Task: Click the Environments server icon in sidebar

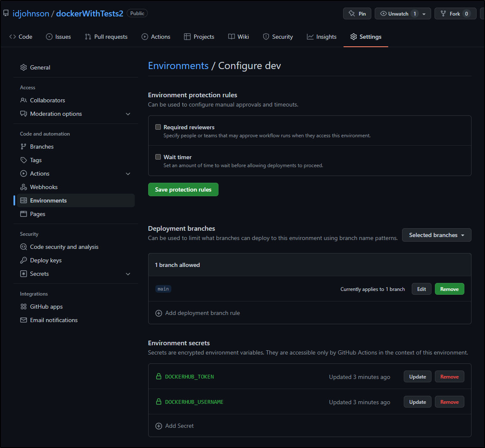Action: point(24,200)
